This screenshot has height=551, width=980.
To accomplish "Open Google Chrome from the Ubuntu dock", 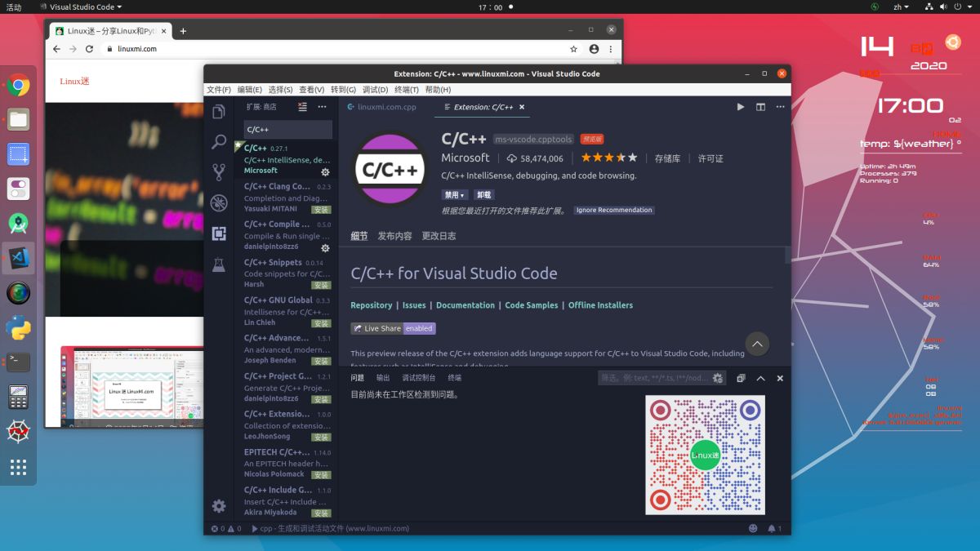I will 19,85.
